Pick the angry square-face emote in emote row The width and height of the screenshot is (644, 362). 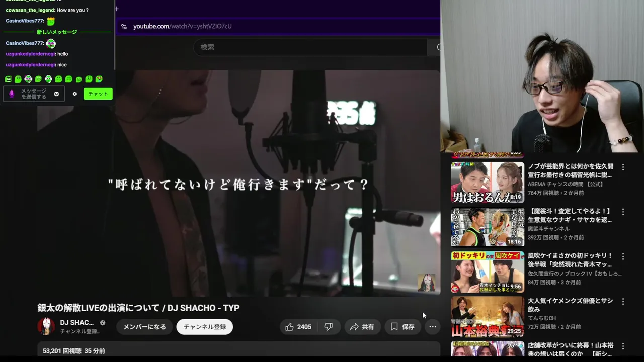click(8, 79)
